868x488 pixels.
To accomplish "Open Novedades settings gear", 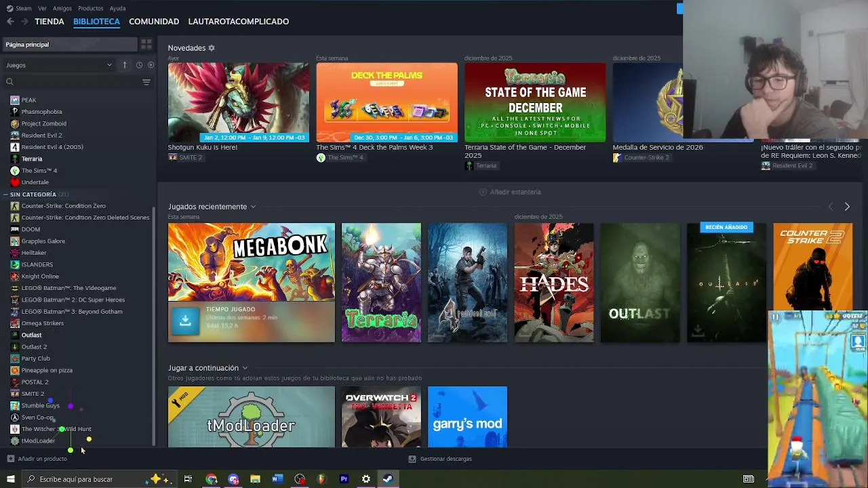I will pyautogui.click(x=212, y=48).
